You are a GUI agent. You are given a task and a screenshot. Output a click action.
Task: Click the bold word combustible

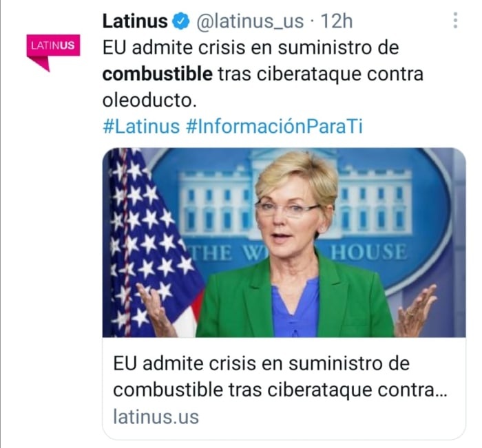tap(158, 74)
